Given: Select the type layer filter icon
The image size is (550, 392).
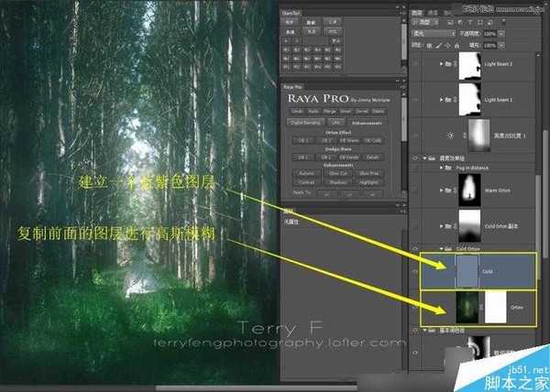Looking at the screenshot, I should coord(471,22).
